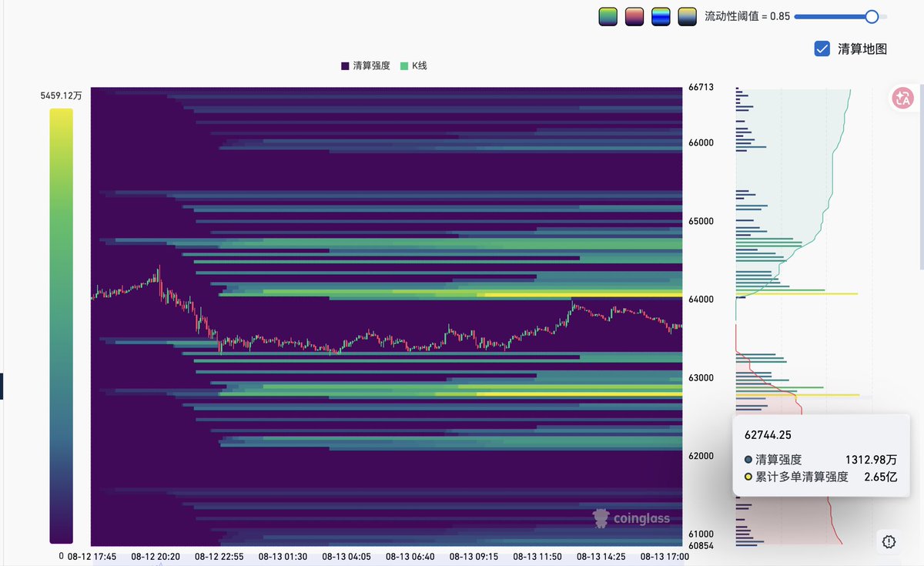Click the round alert icon at bottom right
Screen dimensions: 924x566
[889, 541]
